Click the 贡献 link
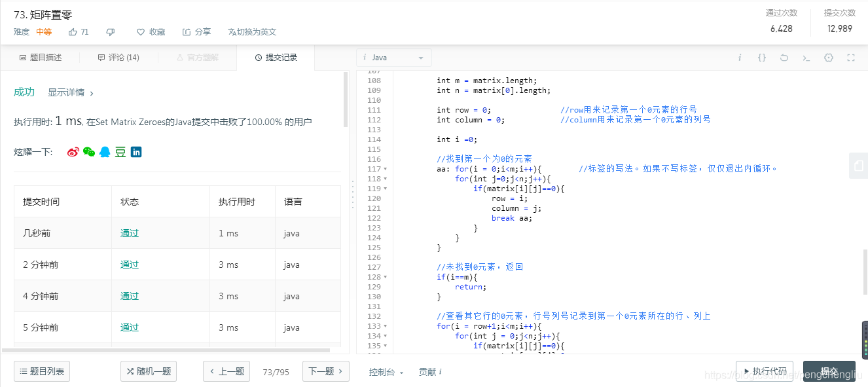 click(427, 372)
